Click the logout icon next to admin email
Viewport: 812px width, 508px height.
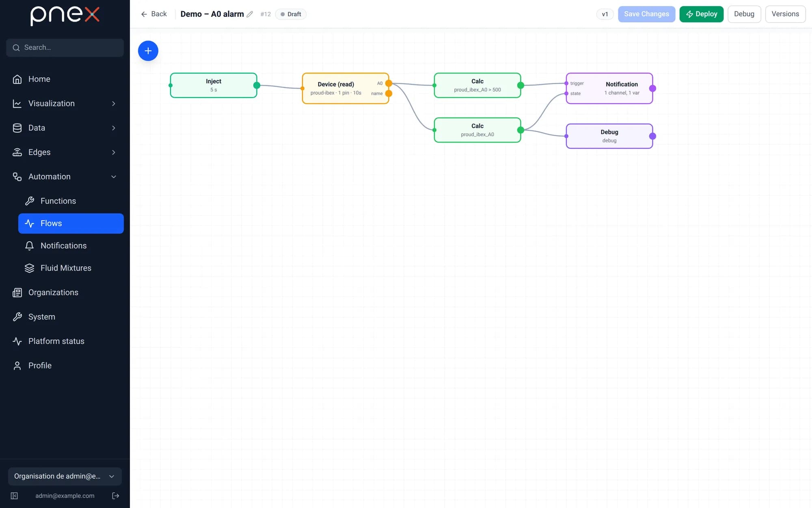[116, 496]
